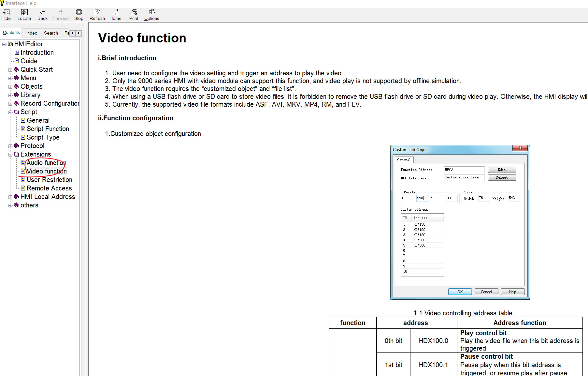Collapse the Script book node
Screen dimensions: 588x376
pyautogui.click(x=10, y=112)
